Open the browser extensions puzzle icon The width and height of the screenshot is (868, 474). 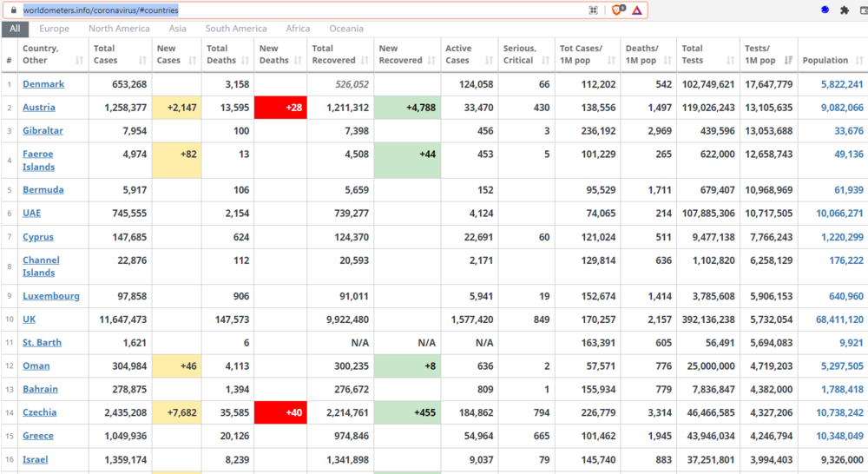pos(844,10)
